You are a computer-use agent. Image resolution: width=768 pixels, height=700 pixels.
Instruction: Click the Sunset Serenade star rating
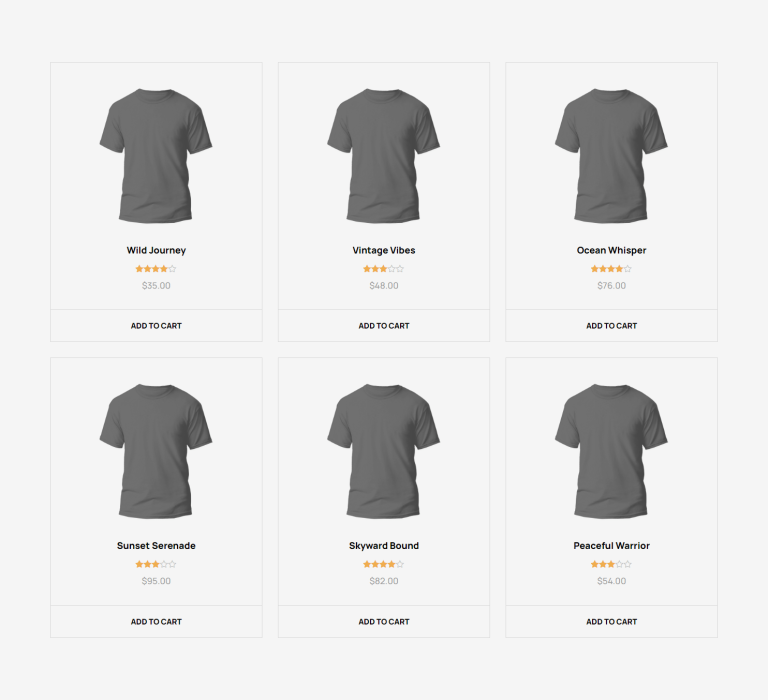pos(156,564)
